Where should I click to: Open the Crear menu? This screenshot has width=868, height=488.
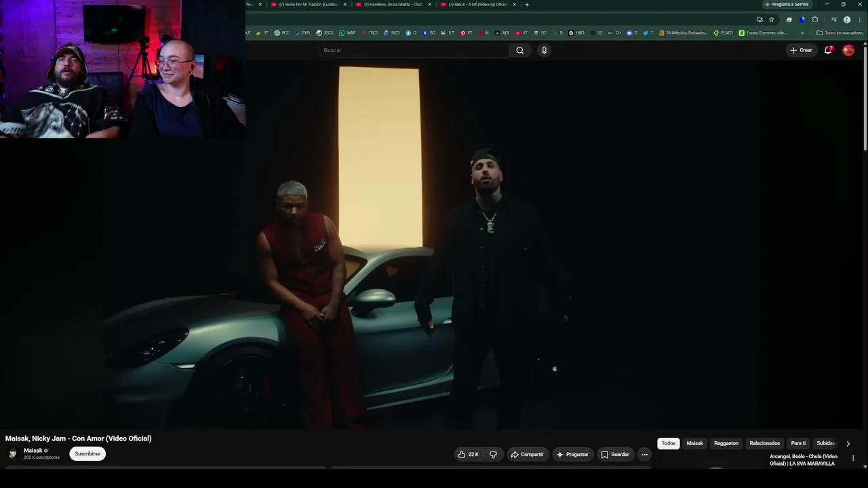[801, 50]
